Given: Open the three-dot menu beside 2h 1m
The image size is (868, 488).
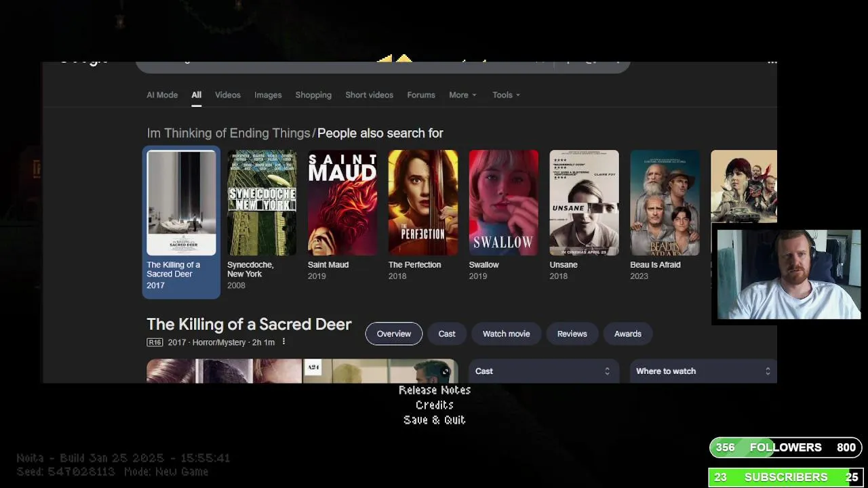Looking at the screenshot, I should (x=283, y=342).
